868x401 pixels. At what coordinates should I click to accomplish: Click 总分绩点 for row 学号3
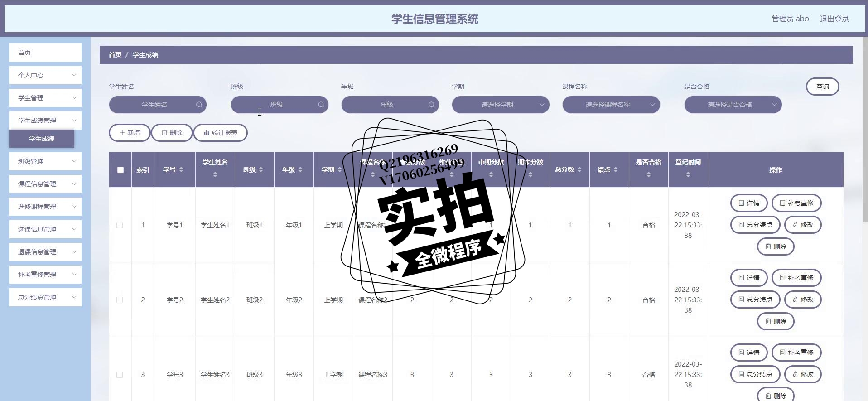(755, 374)
